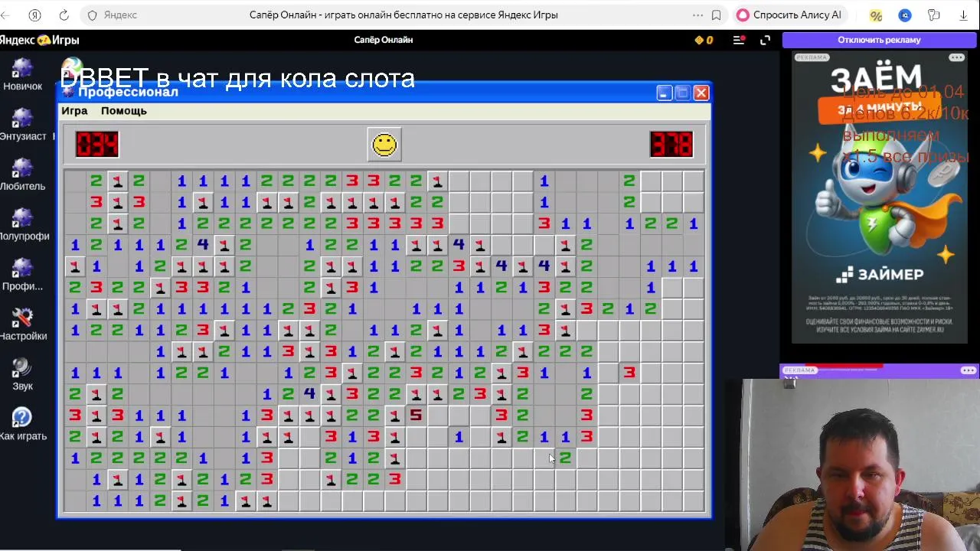Open the Игра menu
This screenshot has width=980, height=551.
(x=74, y=111)
